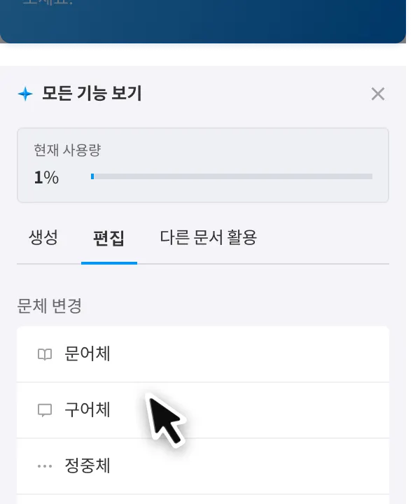420x504 pixels.
Task: Click the 1% usage value
Action: [46, 177]
